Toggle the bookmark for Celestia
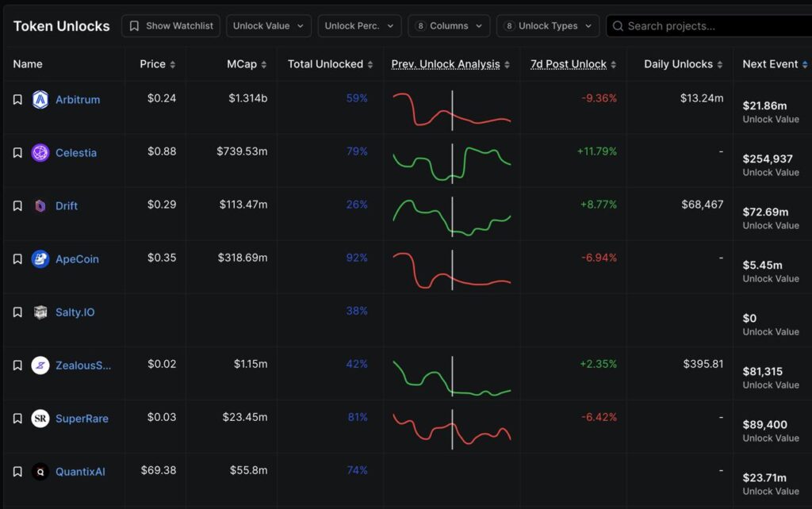The width and height of the screenshot is (812, 509). 17,153
